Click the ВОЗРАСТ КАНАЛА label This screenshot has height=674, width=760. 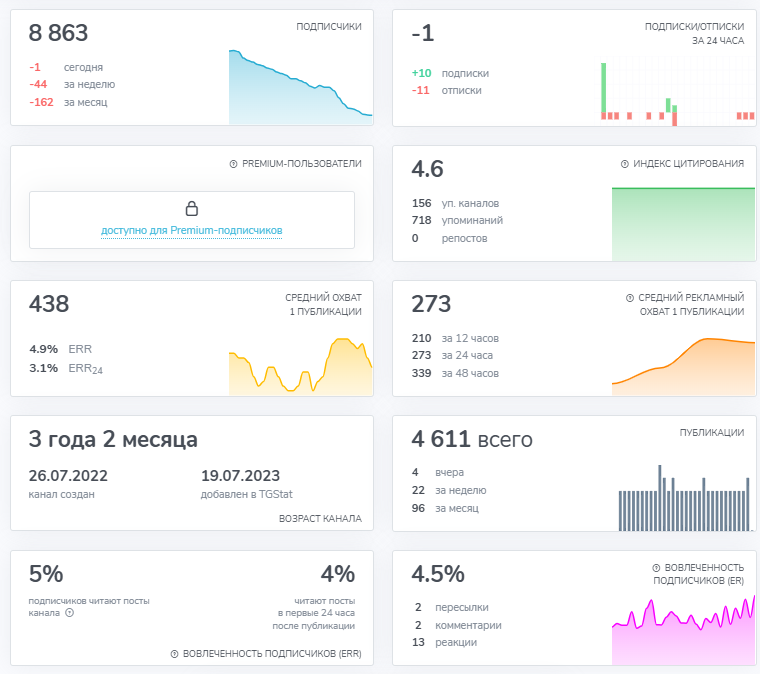pyautogui.click(x=320, y=519)
